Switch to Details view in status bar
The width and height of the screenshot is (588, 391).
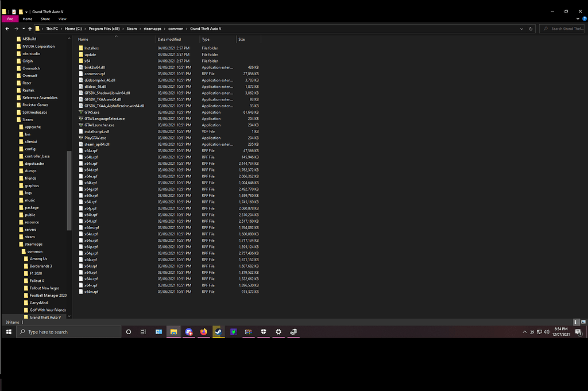coord(577,322)
